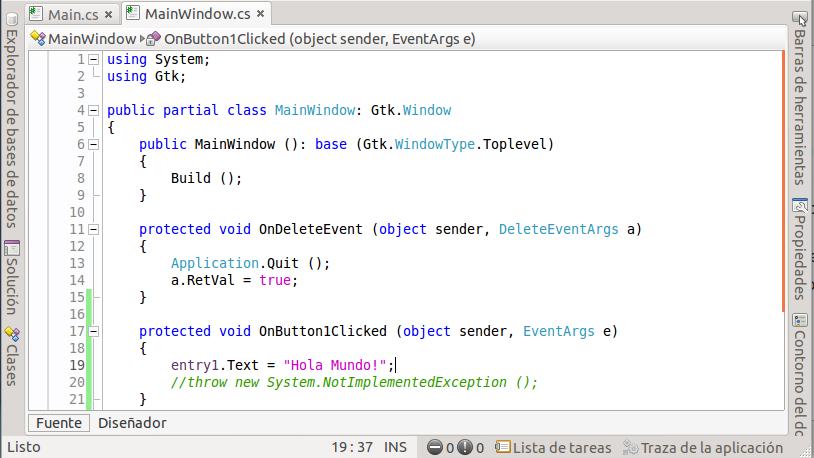Open the Propiedades side panel
Viewport: 814px width, 458px height.
[x=800, y=258]
